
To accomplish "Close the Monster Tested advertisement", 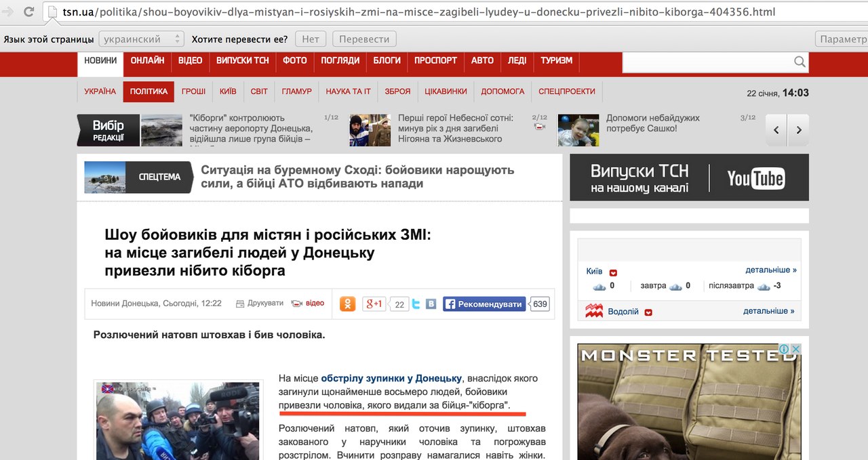I will click(796, 350).
